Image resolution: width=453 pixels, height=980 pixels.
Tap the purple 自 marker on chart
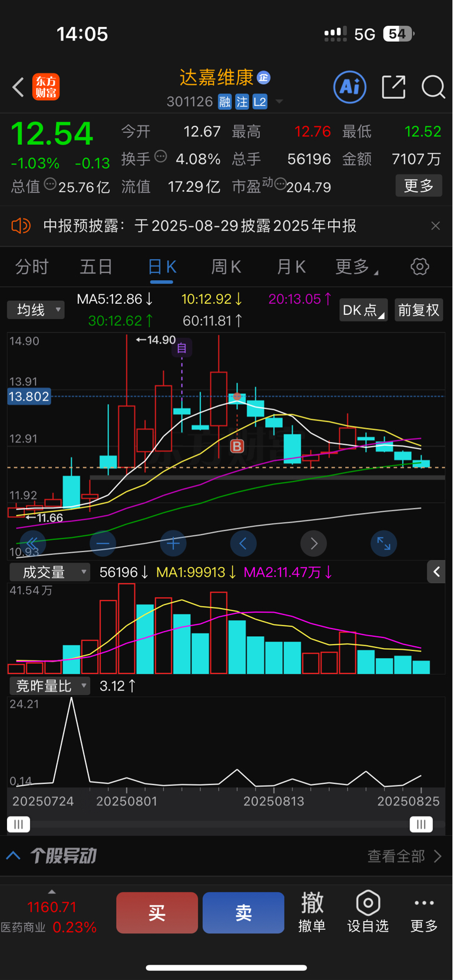[182, 348]
